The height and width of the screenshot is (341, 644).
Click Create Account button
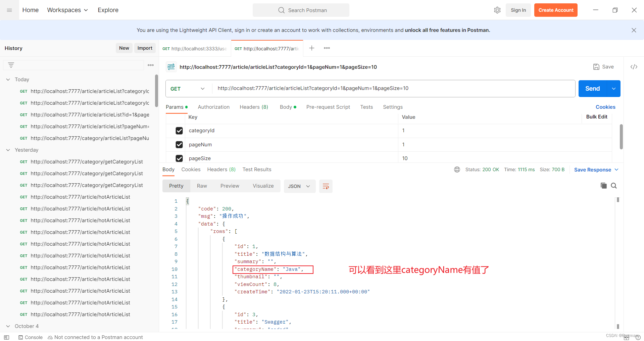click(556, 10)
